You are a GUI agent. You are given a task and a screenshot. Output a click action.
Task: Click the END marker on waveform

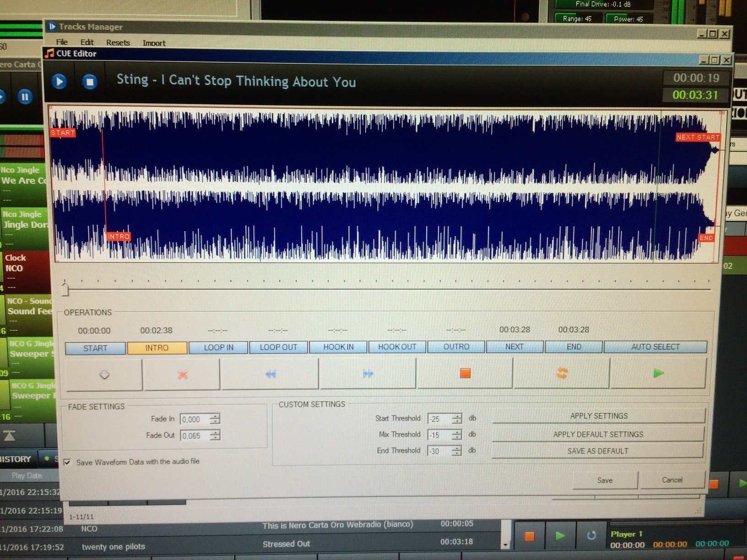pyautogui.click(x=706, y=238)
